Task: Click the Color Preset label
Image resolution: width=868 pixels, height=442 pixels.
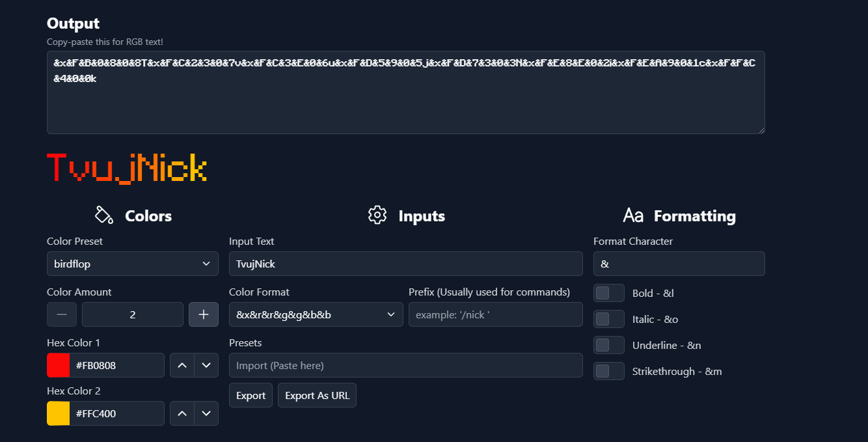Action: coord(75,241)
